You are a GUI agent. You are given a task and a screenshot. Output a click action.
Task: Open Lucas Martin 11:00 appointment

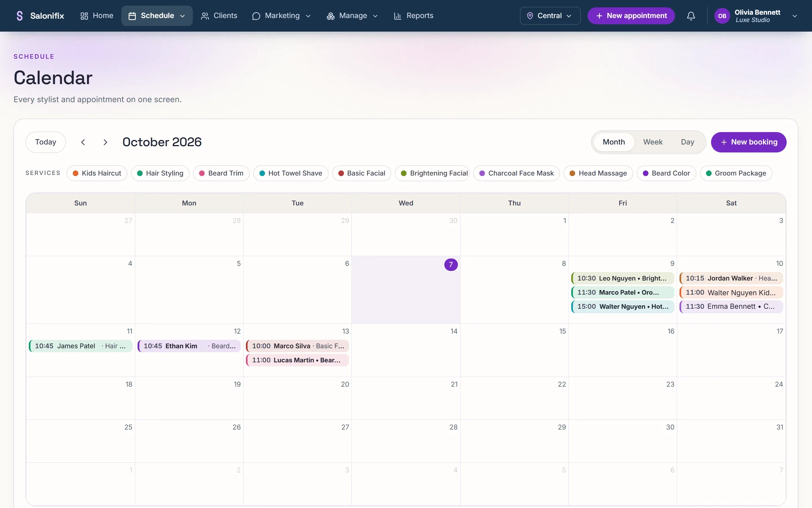(x=298, y=360)
